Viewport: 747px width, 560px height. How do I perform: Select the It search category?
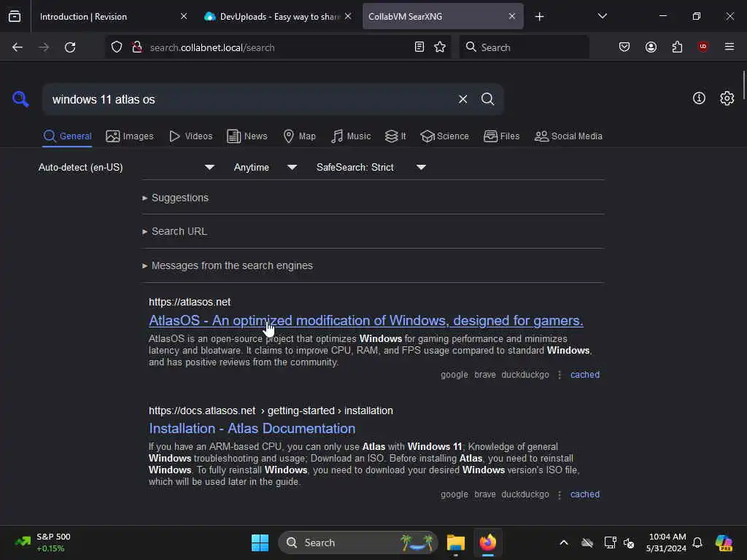click(x=395, y=136)
